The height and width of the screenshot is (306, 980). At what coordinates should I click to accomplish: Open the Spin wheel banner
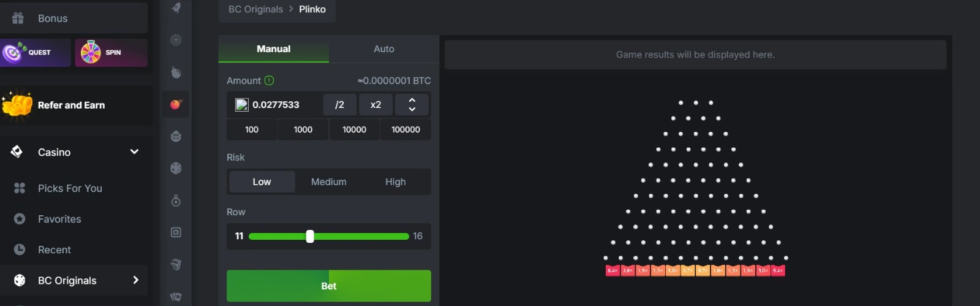point(111,53)
